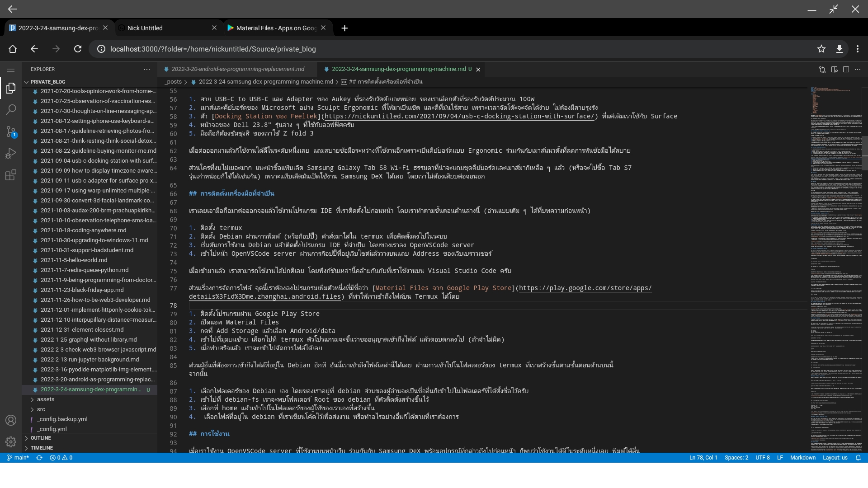Click the browser home button

[13, 49]
